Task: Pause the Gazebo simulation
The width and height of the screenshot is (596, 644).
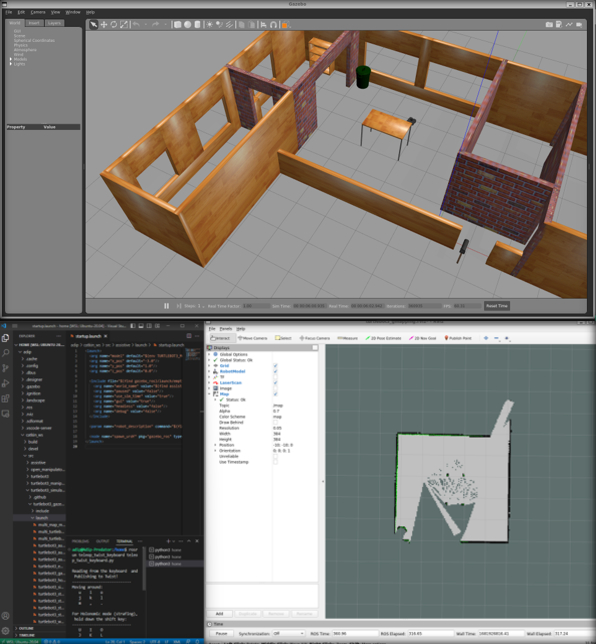Action: tap(166, 306)
